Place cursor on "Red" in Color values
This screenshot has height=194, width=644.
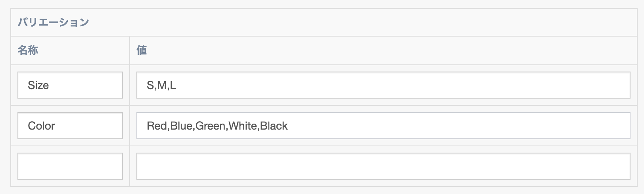click(157, 126)
